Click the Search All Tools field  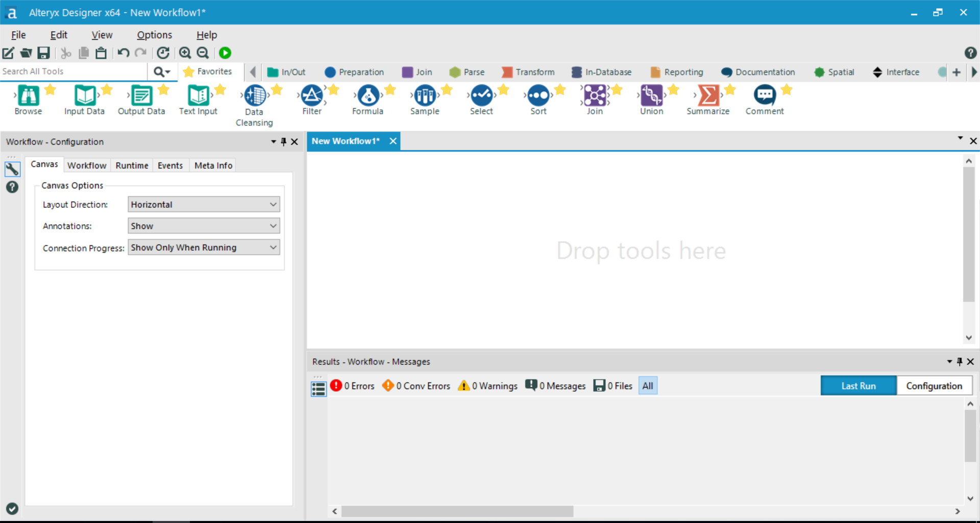(x=73, y=72)
